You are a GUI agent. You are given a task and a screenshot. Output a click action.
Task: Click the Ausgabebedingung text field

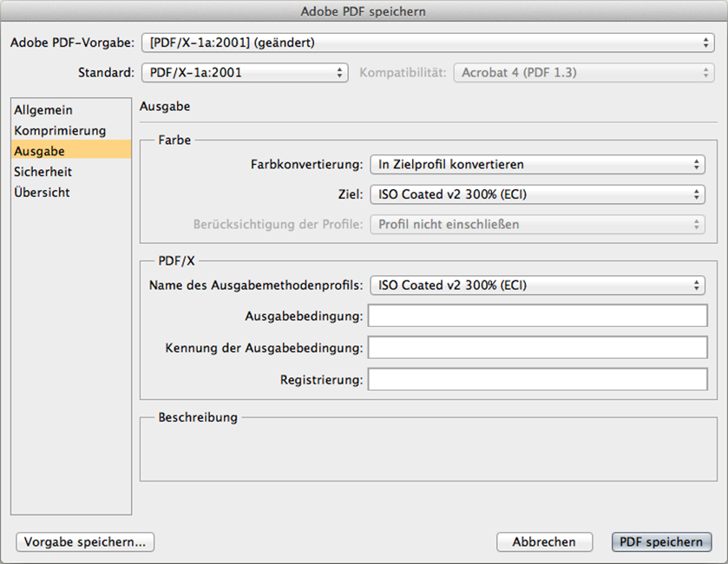click(x=538, y=316)
